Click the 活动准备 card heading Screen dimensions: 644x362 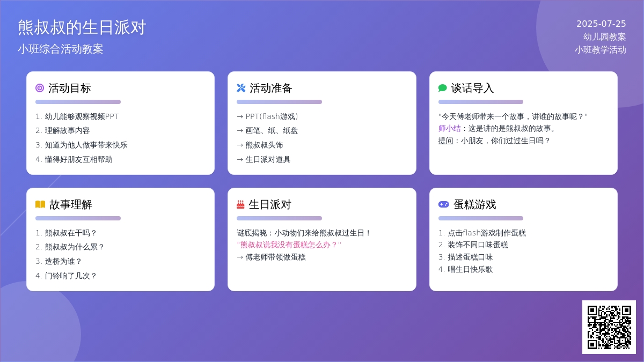(x=271, y=88)
